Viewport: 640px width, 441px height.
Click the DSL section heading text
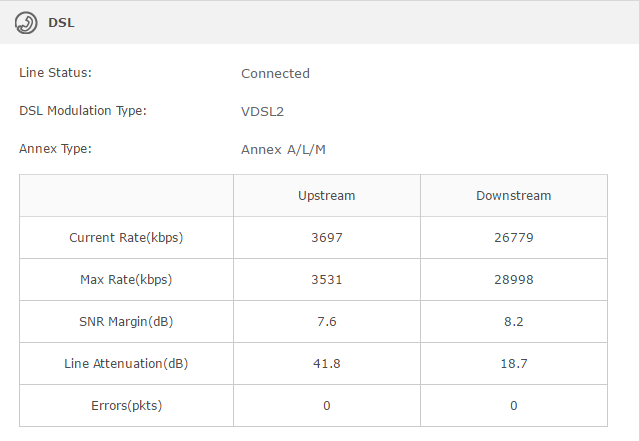click(x=61, y=22)
